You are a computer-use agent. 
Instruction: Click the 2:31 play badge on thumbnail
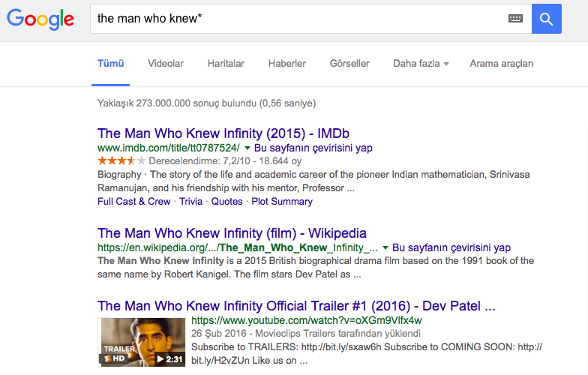(x=169, y=359)
